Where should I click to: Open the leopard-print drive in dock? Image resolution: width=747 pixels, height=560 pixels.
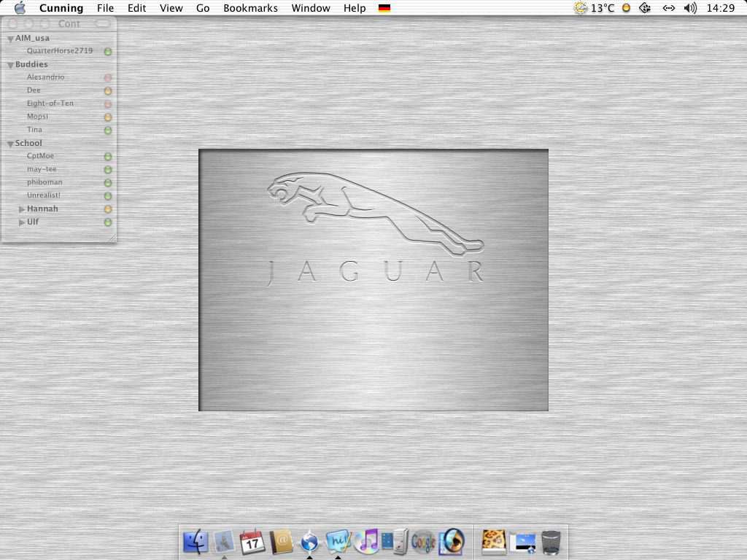tap(494, 542)
